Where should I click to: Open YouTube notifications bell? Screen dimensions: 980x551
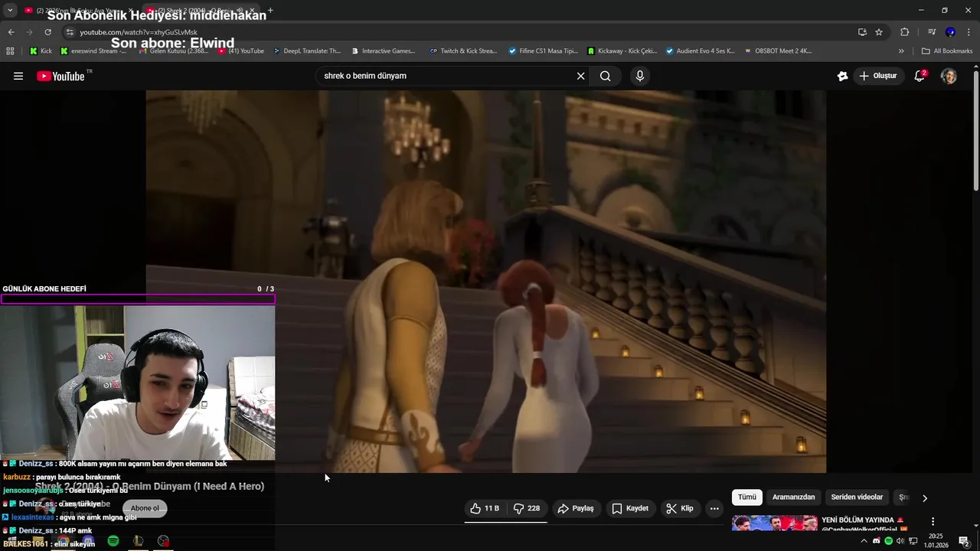[x=920, y=76]
